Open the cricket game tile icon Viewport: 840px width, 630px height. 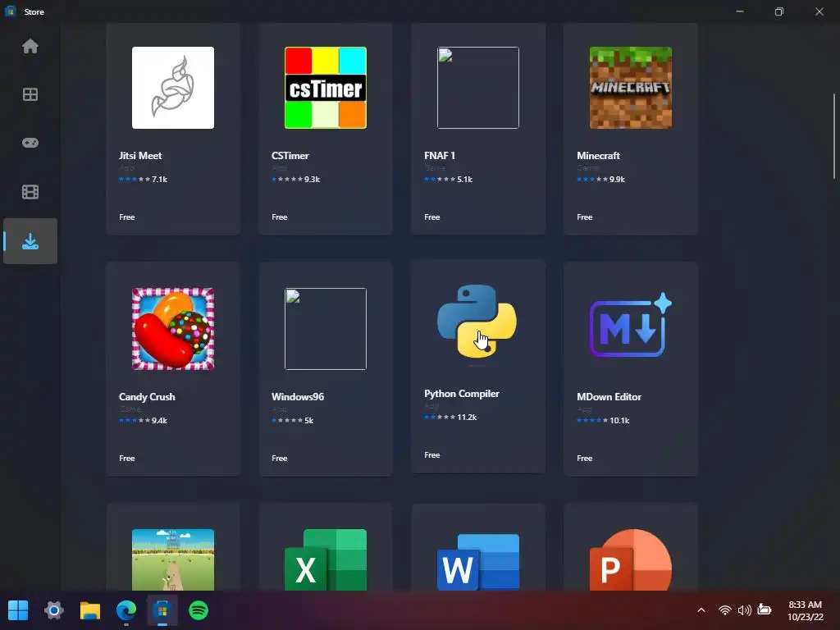(x=173, y=559)
